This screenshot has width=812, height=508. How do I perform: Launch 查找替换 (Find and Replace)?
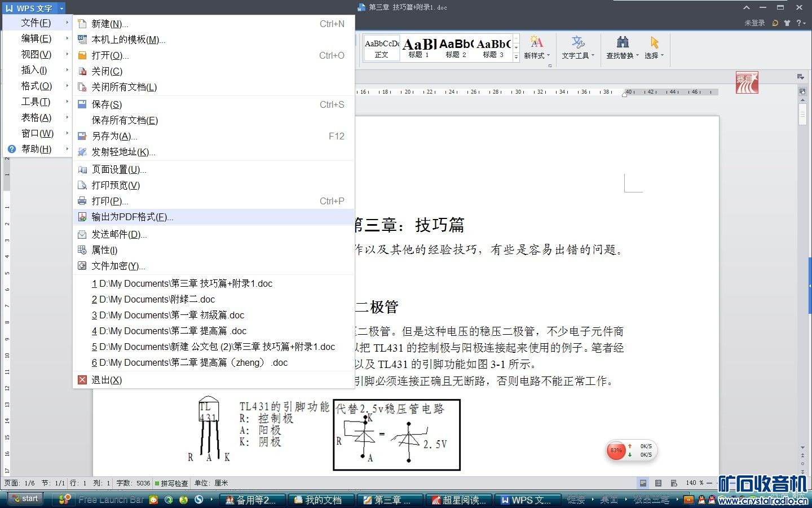pos(620,48)
